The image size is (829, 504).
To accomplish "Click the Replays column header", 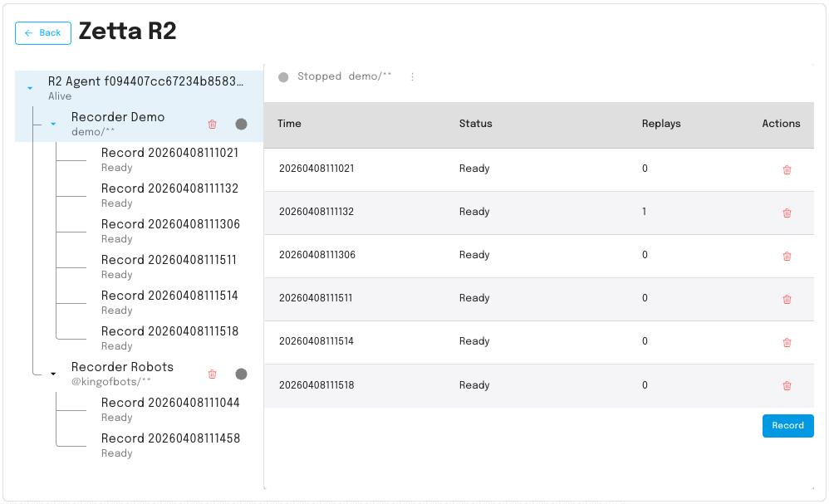I will [x=661, y=124].
